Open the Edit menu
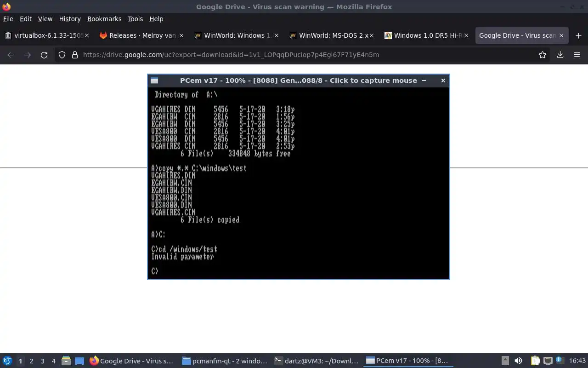The width and height of the screenshot is (588, 368). point(26,19)
